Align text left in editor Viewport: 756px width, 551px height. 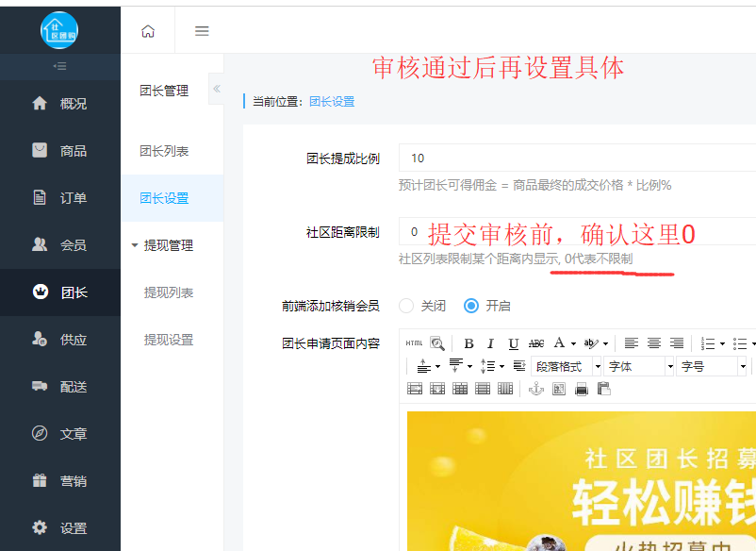632,343
